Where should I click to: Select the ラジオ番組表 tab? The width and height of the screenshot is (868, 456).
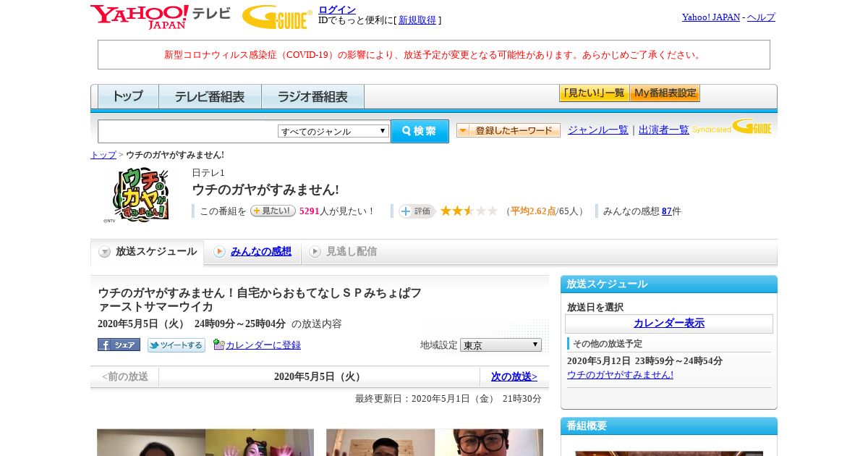[312, 96]
